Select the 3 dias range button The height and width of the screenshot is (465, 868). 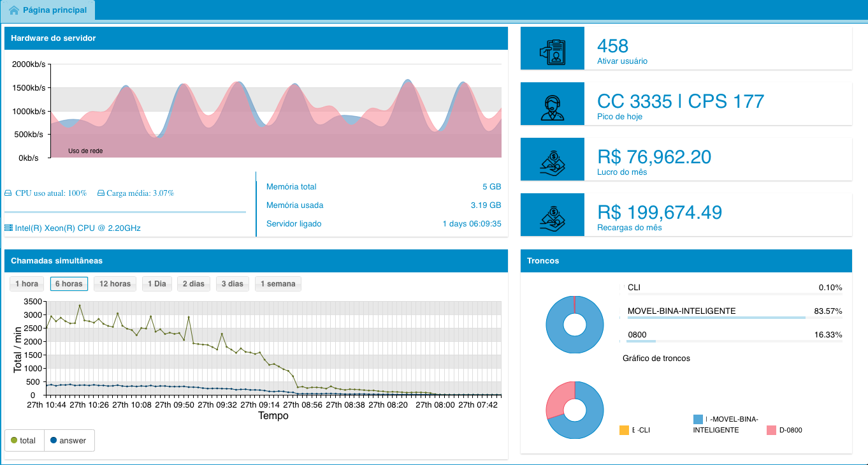coord(233,284)
